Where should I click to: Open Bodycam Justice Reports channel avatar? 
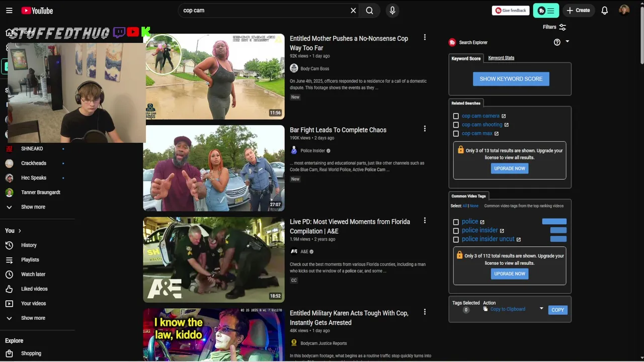[294, 343]
